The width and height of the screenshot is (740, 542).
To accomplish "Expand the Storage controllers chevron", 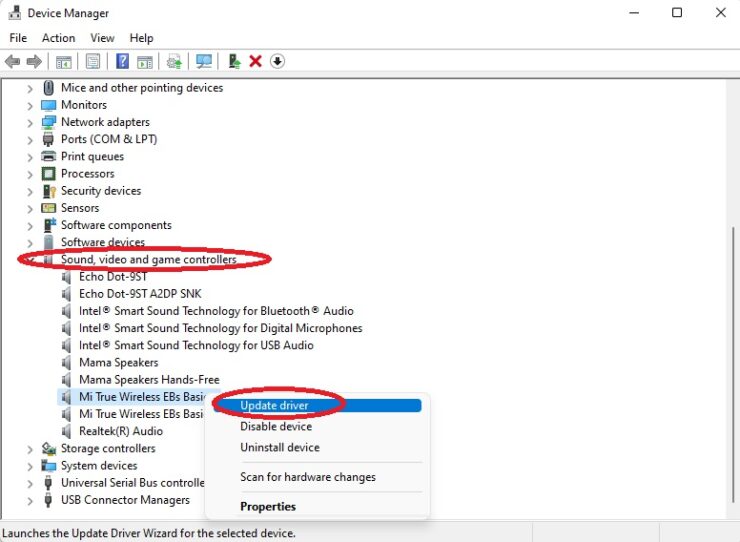I will pos(30,449).
